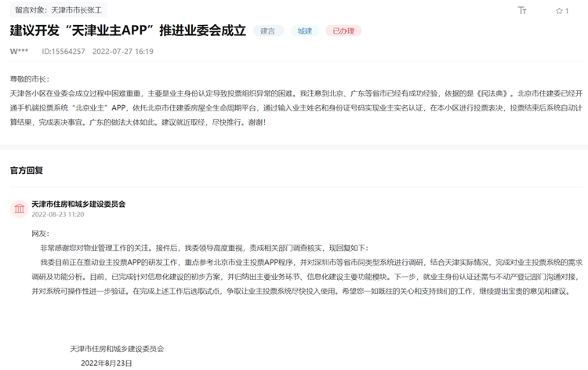The height and width of the screenshot is (370, 588).
Task: Click the post time 2022-07-27 16:19
Action: point(123,52)
